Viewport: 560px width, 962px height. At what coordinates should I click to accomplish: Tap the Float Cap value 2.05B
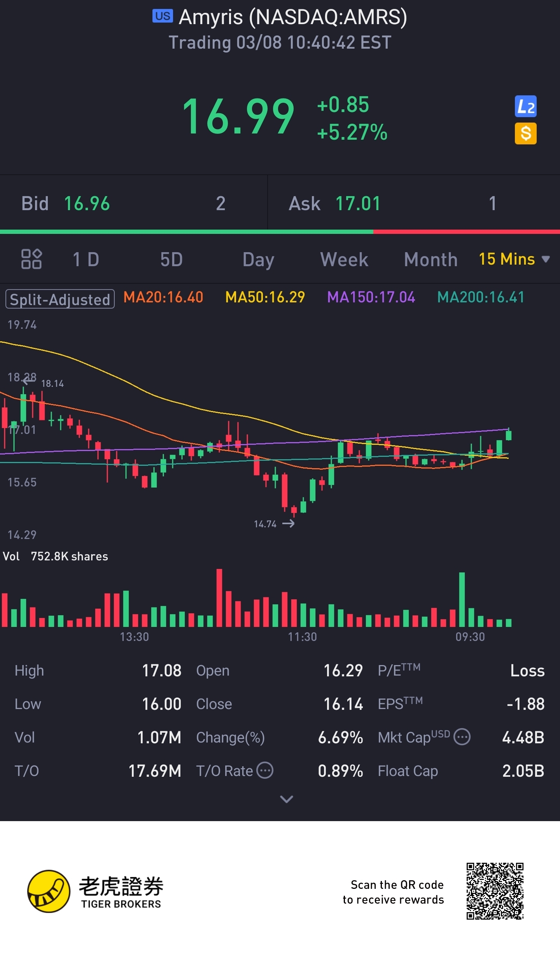pyautogui.click(x=523, y=771)
